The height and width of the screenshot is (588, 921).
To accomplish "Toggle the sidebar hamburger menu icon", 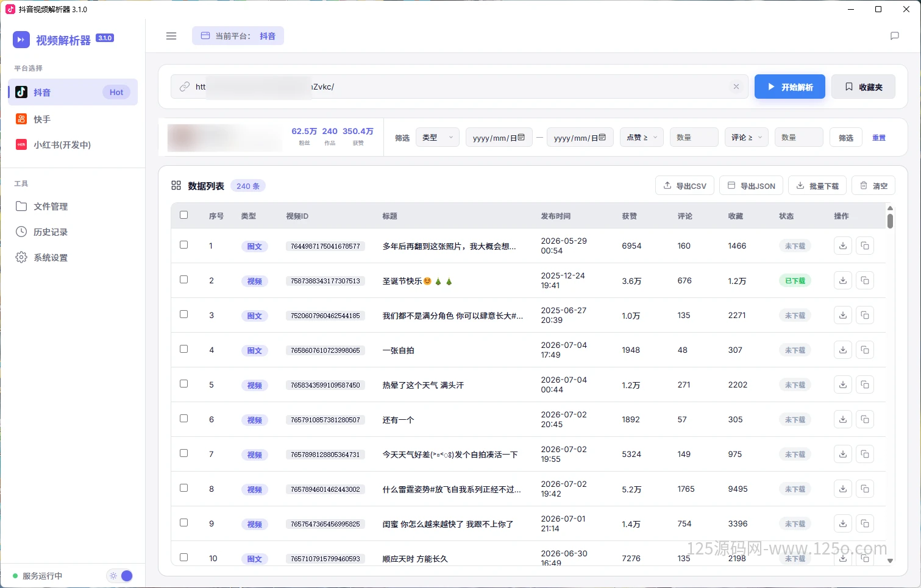I will point(171,36).
